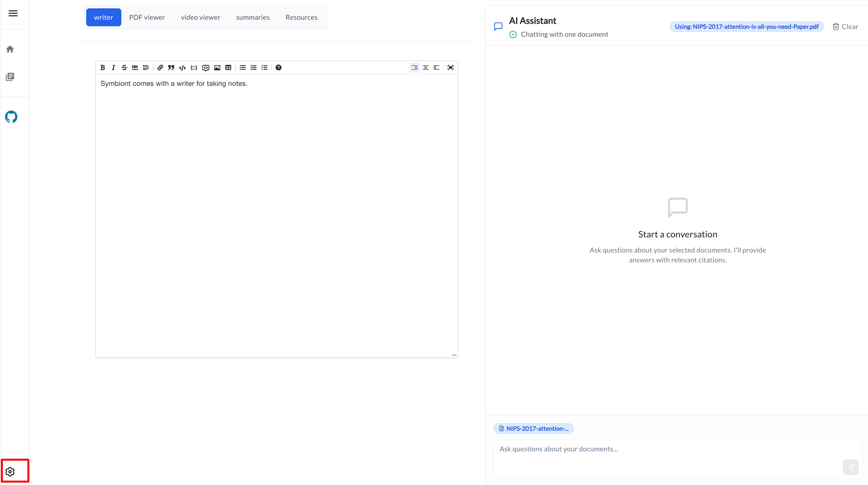Insert a horizontal rule (HR)
Image resolution: width=868 pixels, height=485 pixels.
pyautogui.click(x=135, y=67)
